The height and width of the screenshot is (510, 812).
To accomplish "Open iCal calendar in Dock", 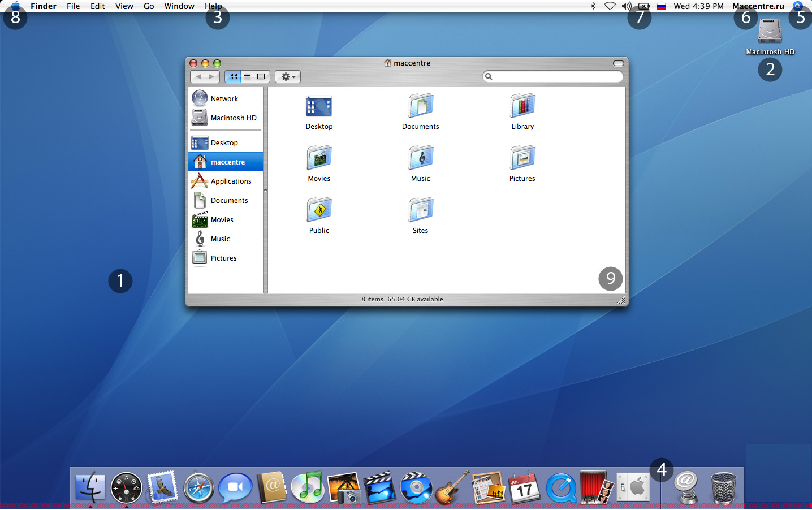I will coord(525,487).
